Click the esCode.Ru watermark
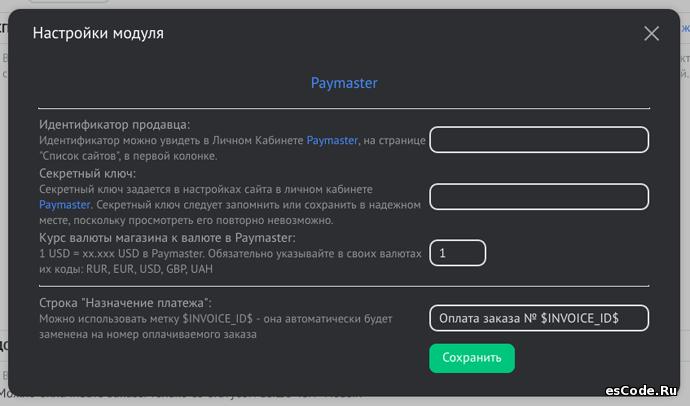This screenshot has height=406, width=690. point(643,390)
